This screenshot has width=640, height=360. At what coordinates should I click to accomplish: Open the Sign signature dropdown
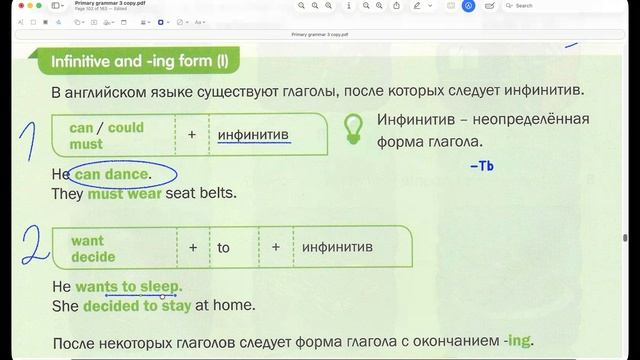[109, 22]
